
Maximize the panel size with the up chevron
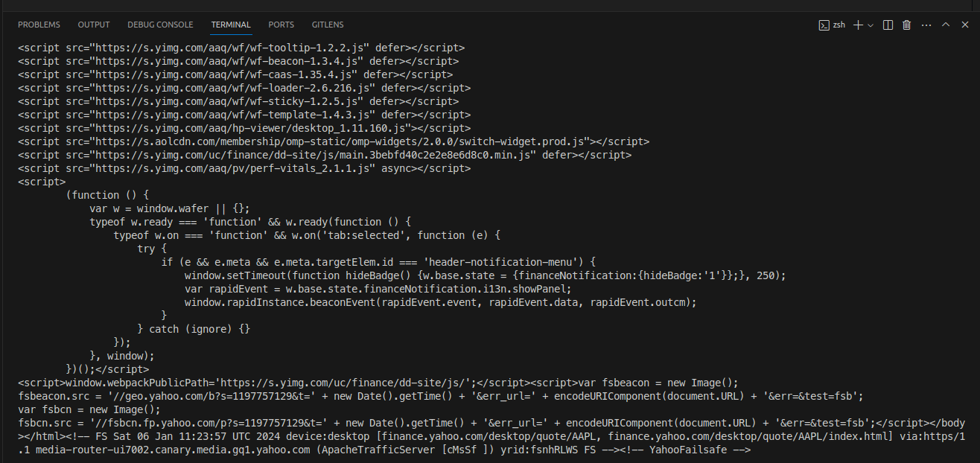[946, 25]
